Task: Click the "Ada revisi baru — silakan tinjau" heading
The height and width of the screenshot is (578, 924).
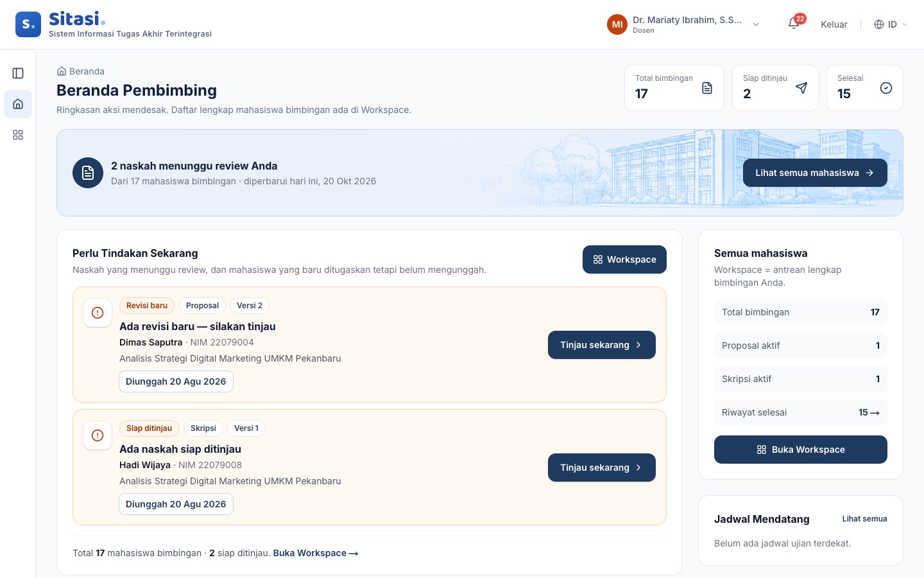Action: (198, 326)
